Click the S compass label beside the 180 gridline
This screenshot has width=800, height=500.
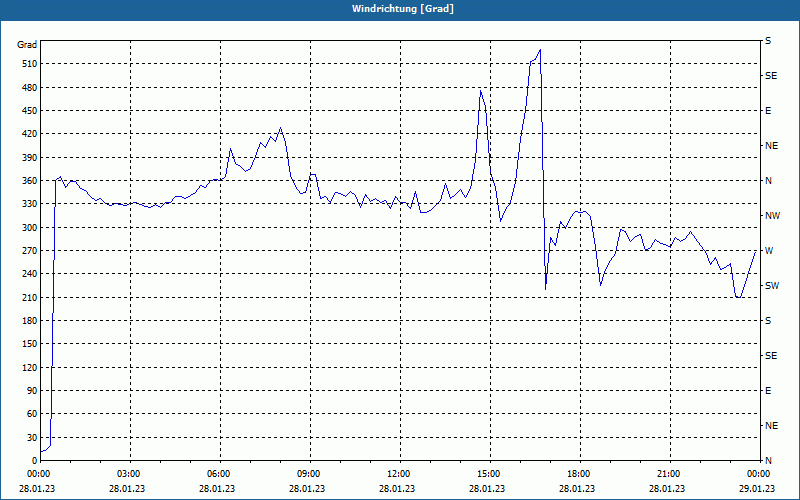coord(768,321)
